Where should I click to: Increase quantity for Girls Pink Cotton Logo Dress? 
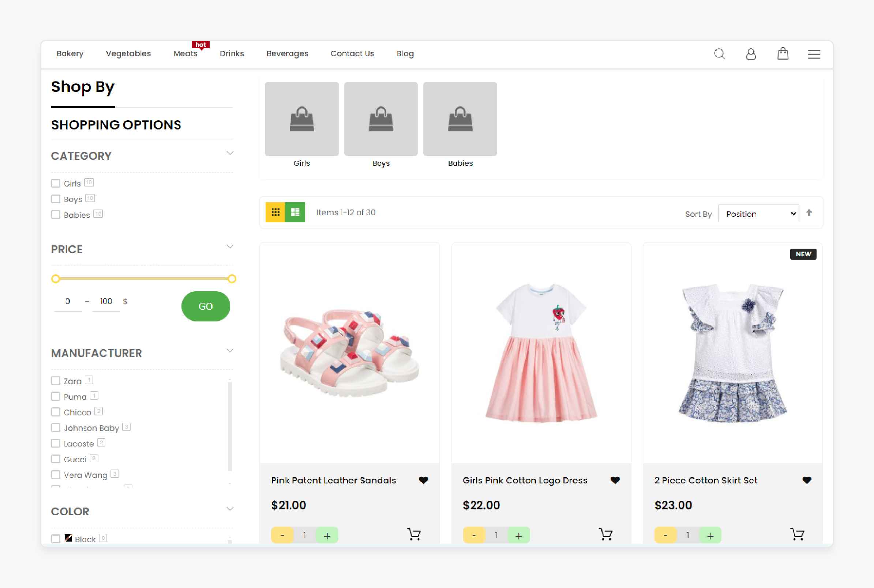[x=519, y=535]
